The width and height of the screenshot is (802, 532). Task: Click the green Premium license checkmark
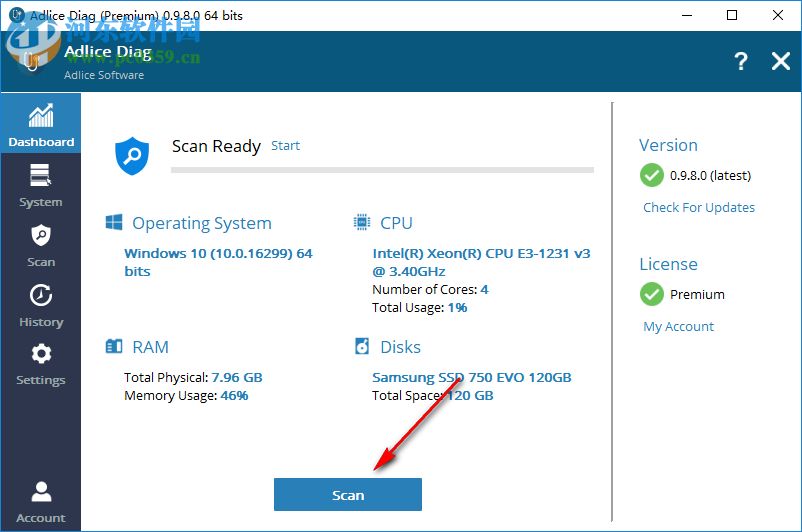pyautogui.click(x=652, y=294)
